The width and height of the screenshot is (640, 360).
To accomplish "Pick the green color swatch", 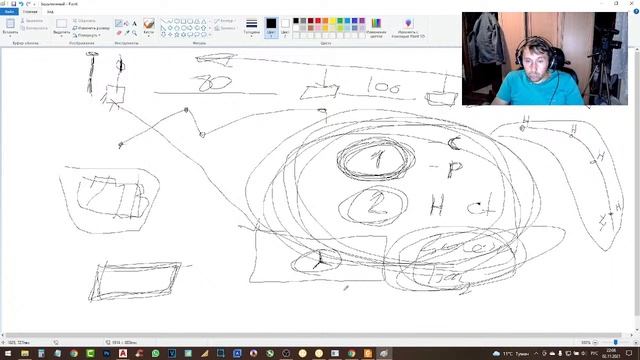I will pos(340,21).
